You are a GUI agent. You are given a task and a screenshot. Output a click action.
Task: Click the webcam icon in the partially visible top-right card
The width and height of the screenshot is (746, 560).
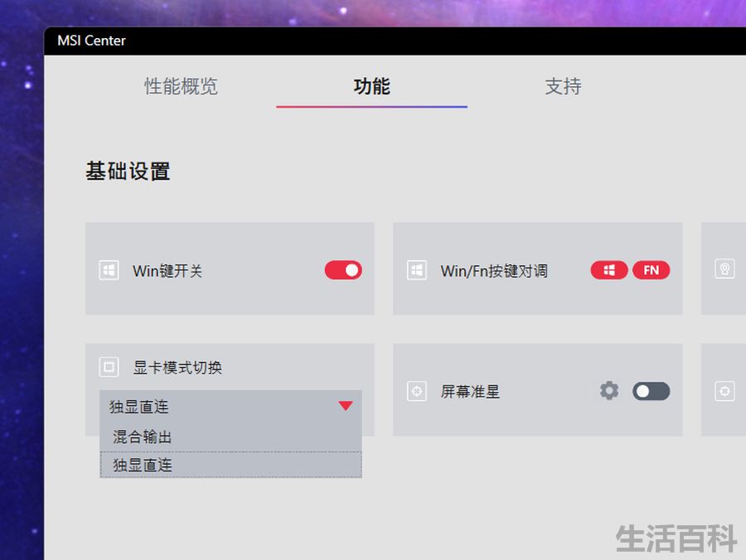point(724,268)
